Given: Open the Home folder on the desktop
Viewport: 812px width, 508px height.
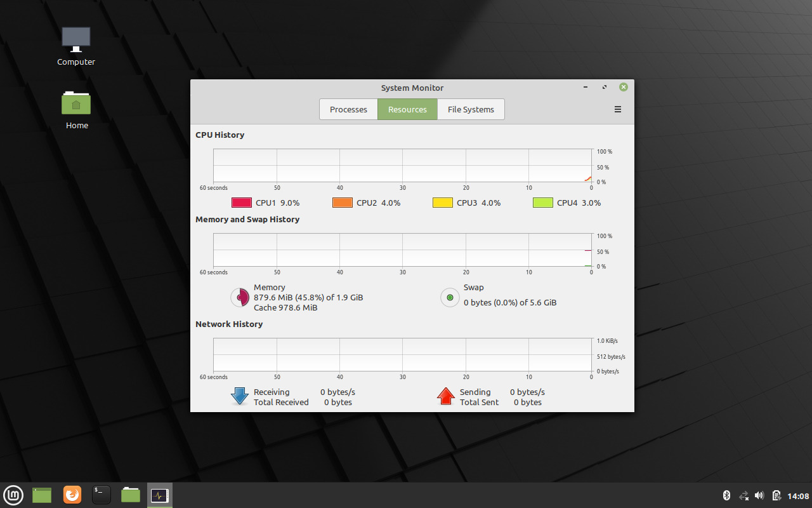Looking at the screenshot, I should click(x=76, y=108).
